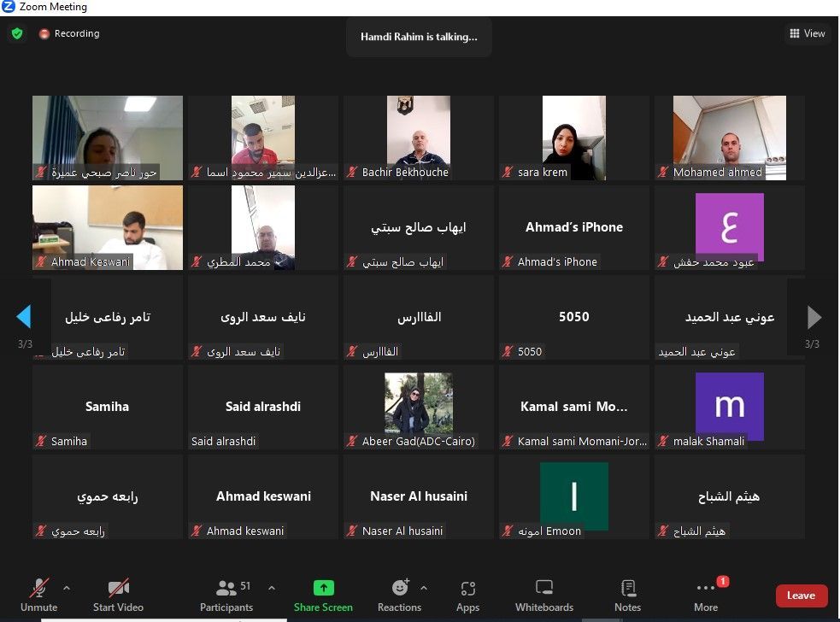Expand the chevron next to Reactions

point(424,588)
